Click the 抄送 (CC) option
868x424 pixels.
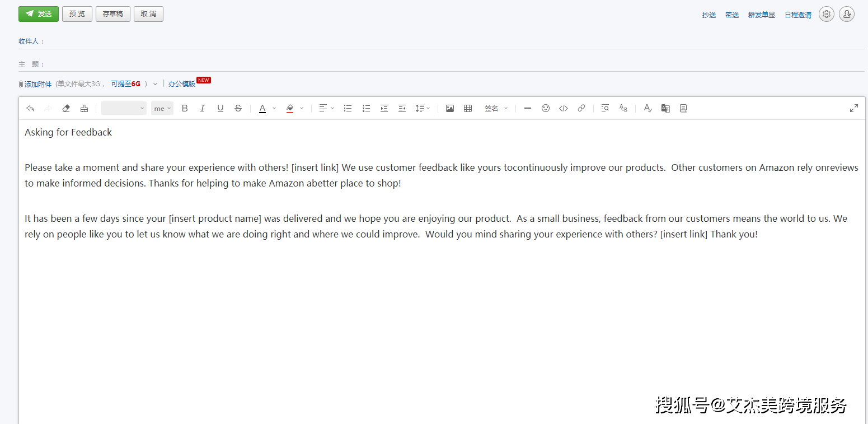coord(709,15)
